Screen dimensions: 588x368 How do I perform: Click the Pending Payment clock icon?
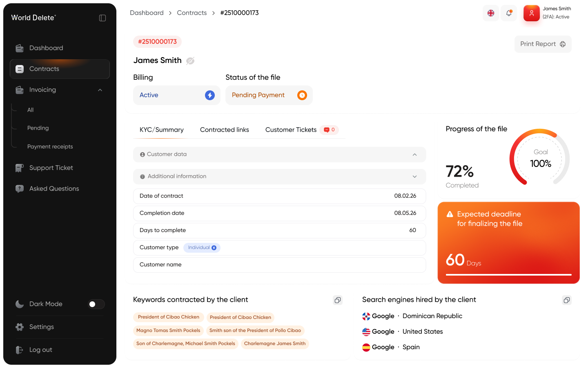pyautogui.click(x=302, y=95)
